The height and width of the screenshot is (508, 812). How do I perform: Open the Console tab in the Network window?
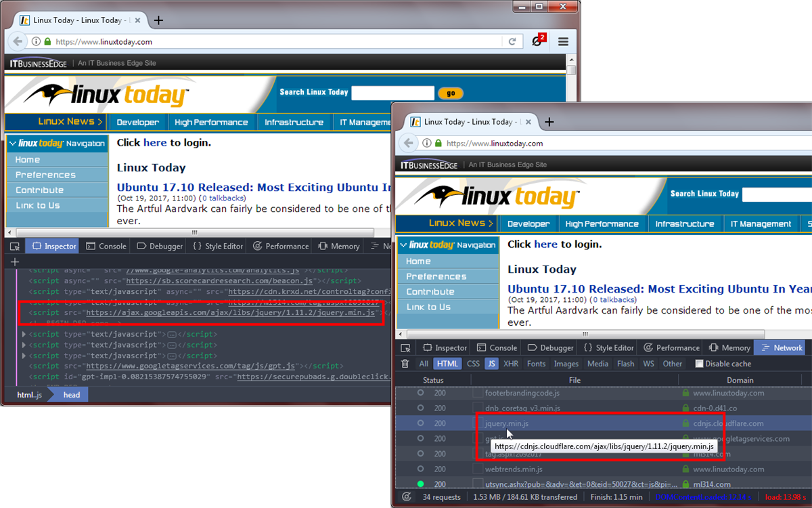[x=497, y=347]
